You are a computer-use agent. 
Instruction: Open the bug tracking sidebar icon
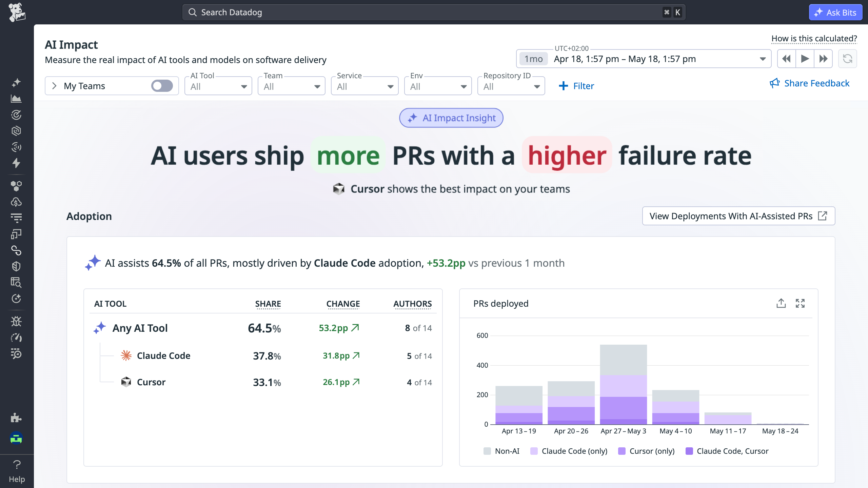click(x=16, y=321)
